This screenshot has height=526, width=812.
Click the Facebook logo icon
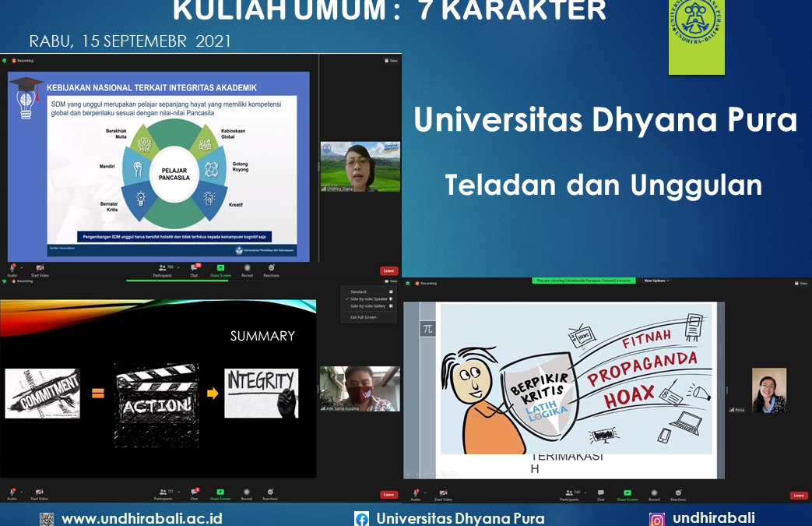[362, 519]
